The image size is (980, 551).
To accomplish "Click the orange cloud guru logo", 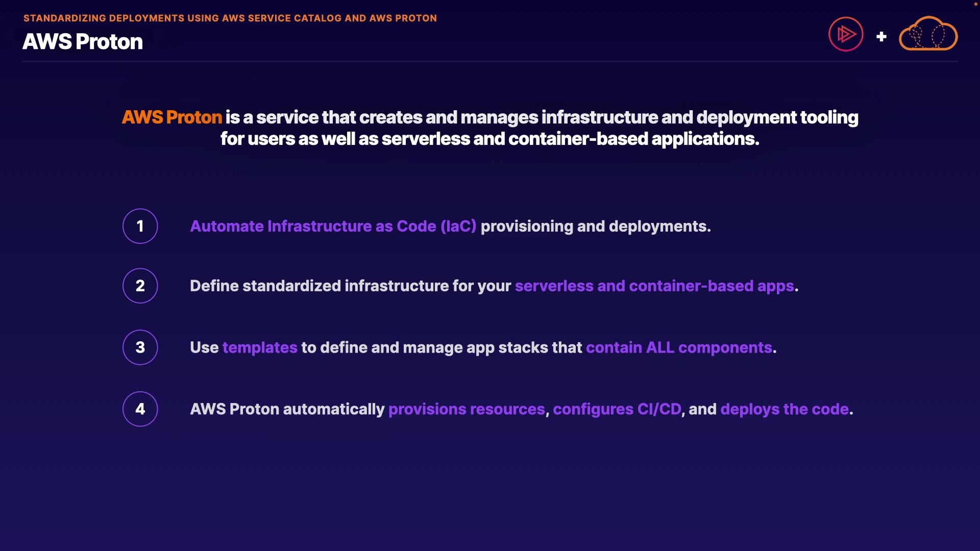I will (x=928, y=34).
